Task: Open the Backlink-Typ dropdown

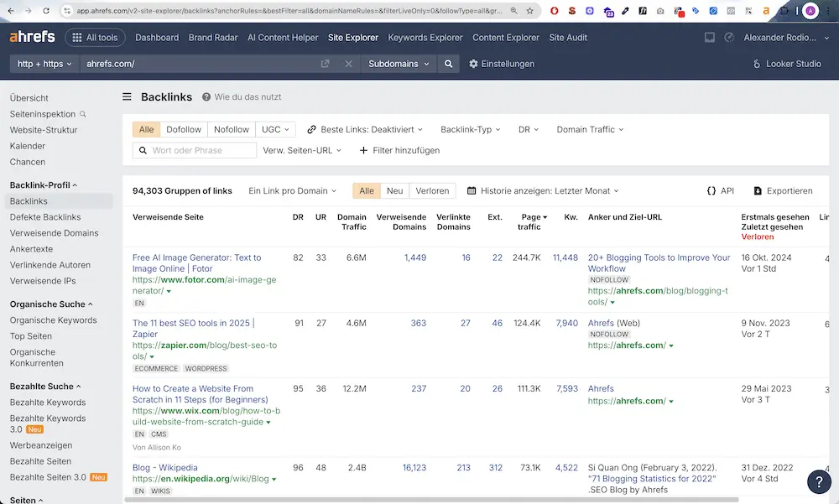Action: tap(471, 129)
